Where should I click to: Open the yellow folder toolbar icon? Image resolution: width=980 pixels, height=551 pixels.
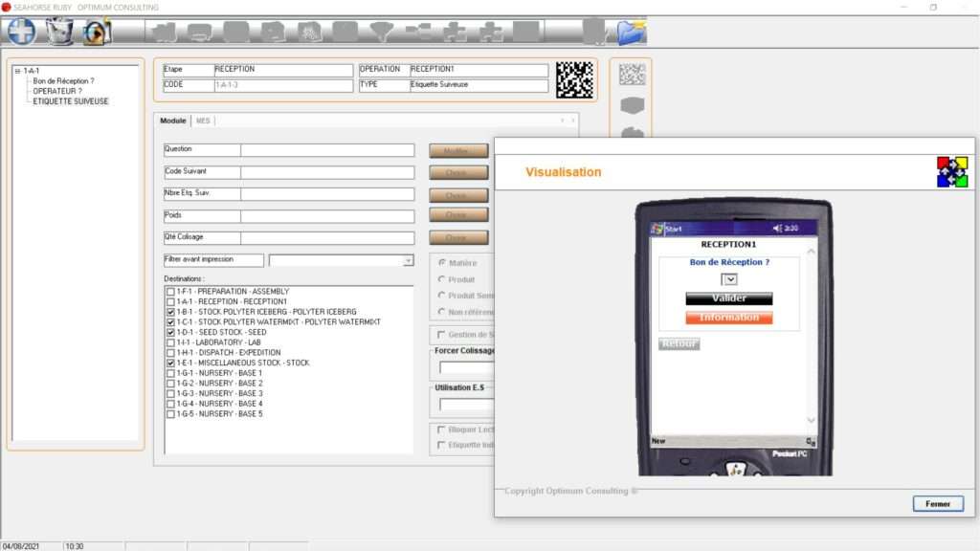[x=631, y=33]
